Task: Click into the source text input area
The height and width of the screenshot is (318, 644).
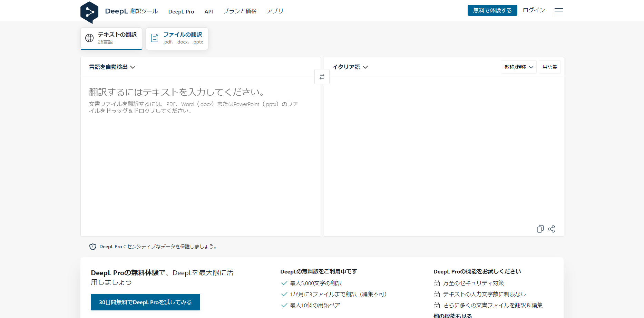Action: click(201, 156)
